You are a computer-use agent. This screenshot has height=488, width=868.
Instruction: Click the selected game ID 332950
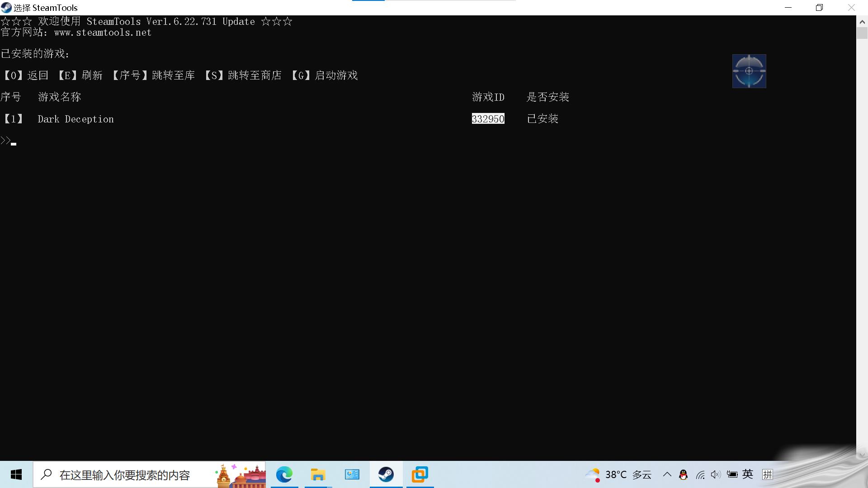(488, 119)
